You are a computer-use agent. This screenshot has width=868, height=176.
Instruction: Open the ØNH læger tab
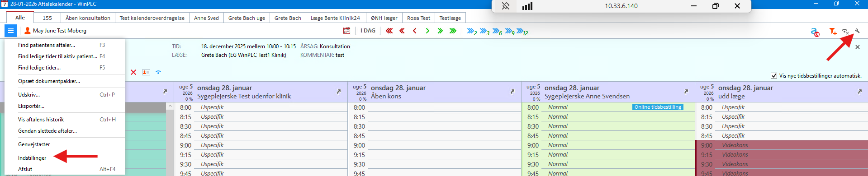pyautogui.click(x=384, y=18)
